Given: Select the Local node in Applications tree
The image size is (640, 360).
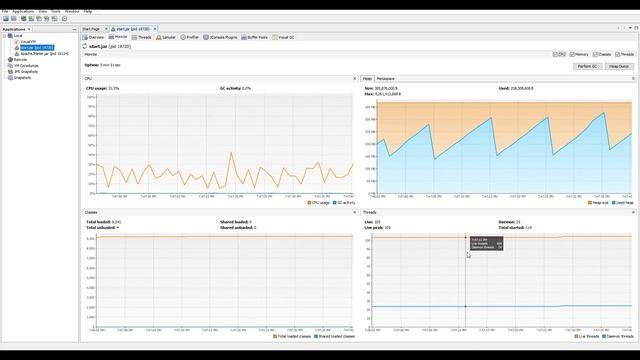Looking at the screenshot, I should tap(18, 36).
